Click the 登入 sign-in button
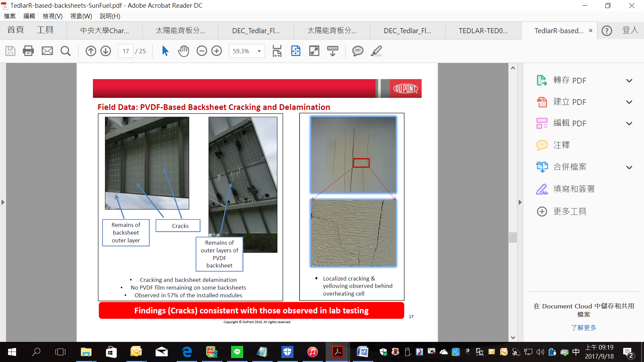 coord(630,30)
